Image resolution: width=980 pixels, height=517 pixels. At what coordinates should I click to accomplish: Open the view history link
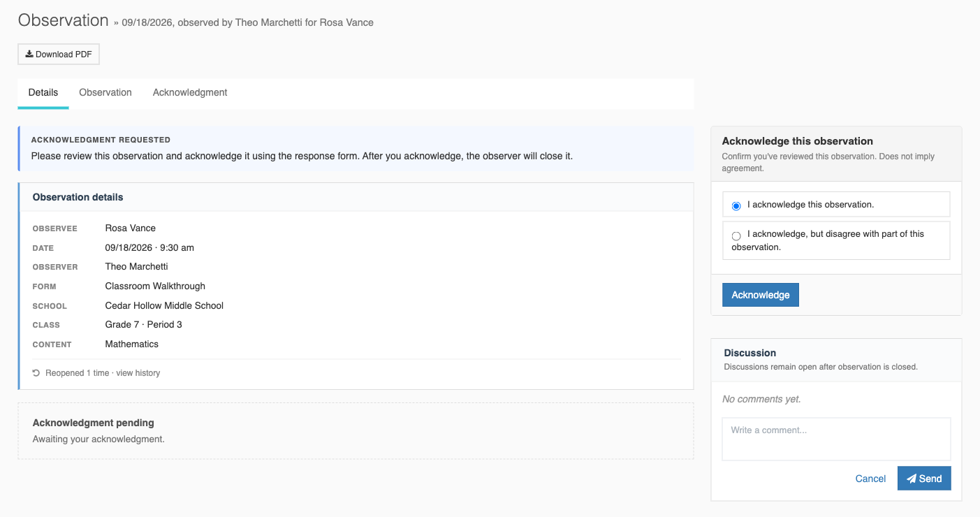tap(138, 373)
